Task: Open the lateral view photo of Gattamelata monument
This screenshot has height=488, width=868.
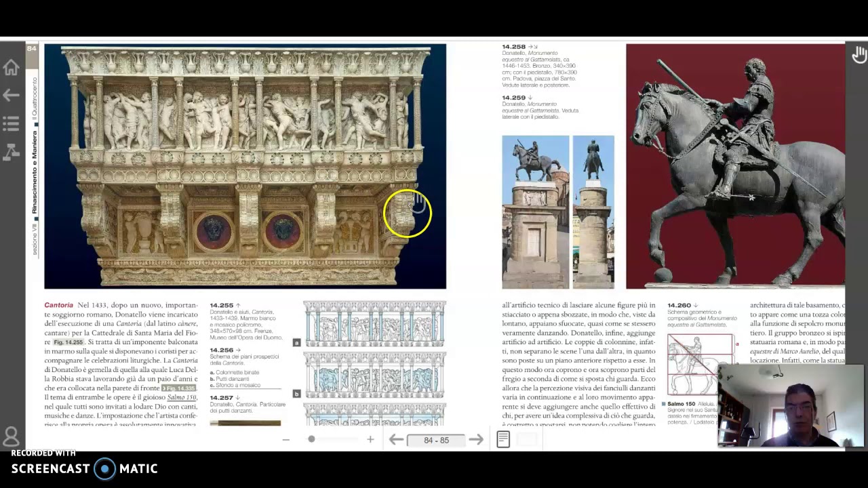Action: click(x=535, y=212)
